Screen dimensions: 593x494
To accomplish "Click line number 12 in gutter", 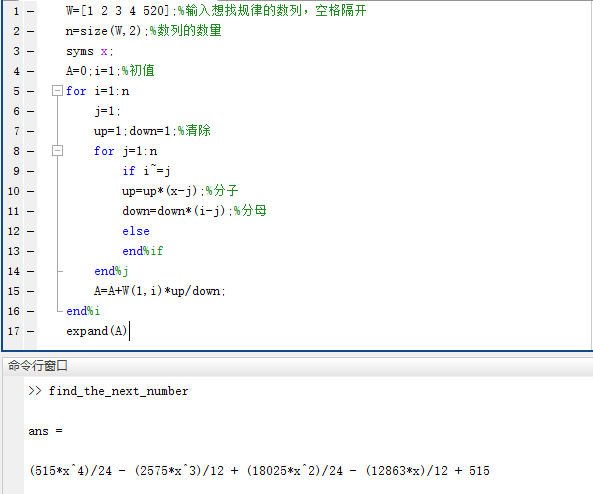I will pos(14,231).
